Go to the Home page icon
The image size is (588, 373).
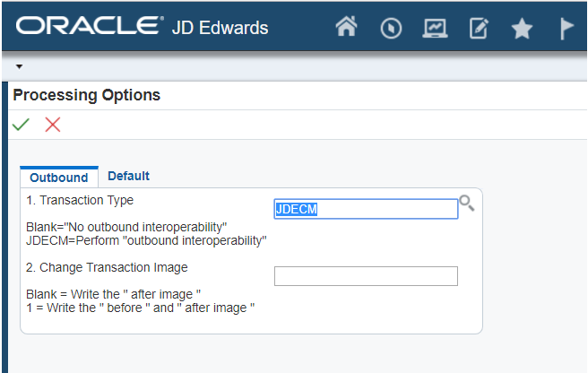pos(346,26)
